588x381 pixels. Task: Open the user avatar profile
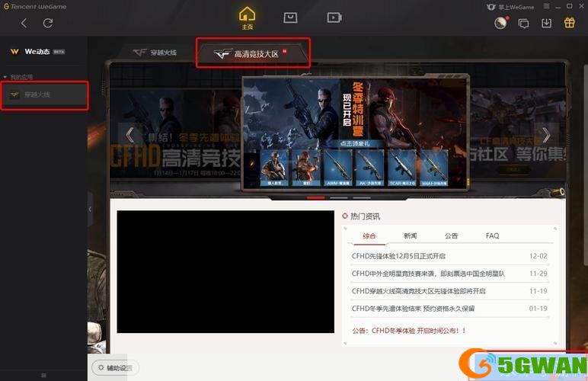point(500,24)
